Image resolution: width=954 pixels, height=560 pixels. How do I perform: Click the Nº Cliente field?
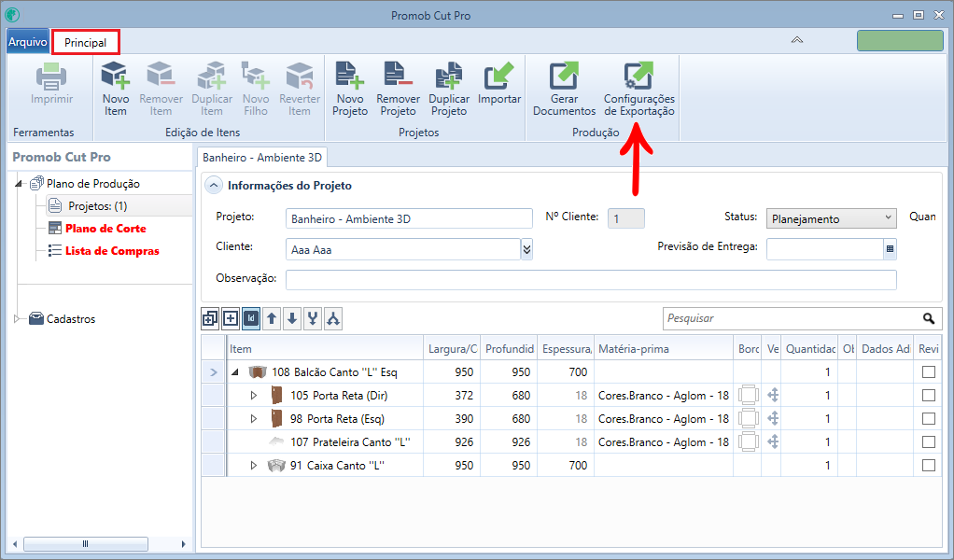click(626, 219)
